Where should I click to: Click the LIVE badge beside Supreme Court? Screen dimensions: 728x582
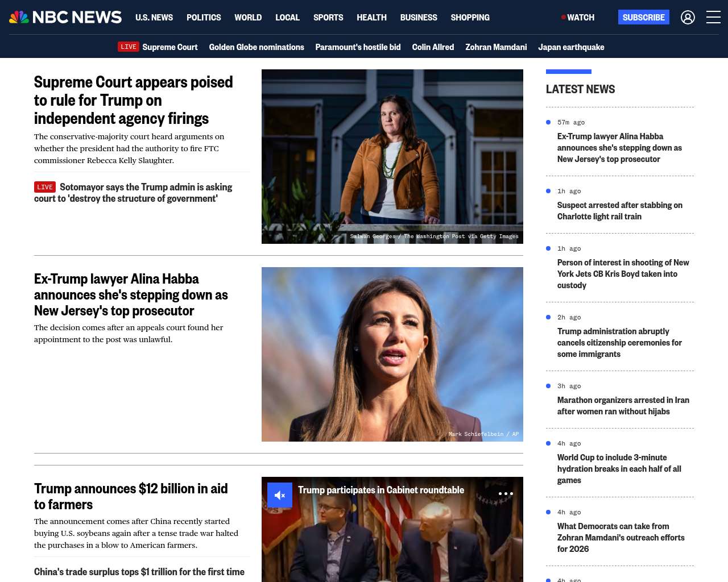coord(129,47)
